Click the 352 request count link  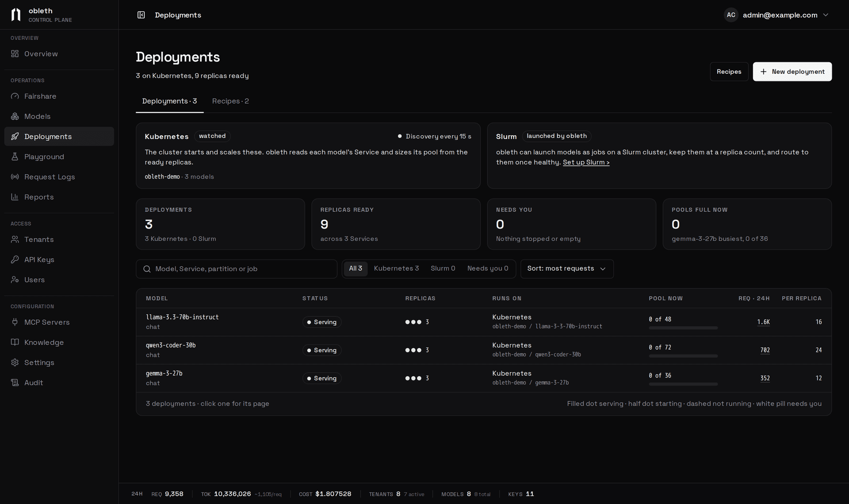pyautogui.click(x=765, y=378)
